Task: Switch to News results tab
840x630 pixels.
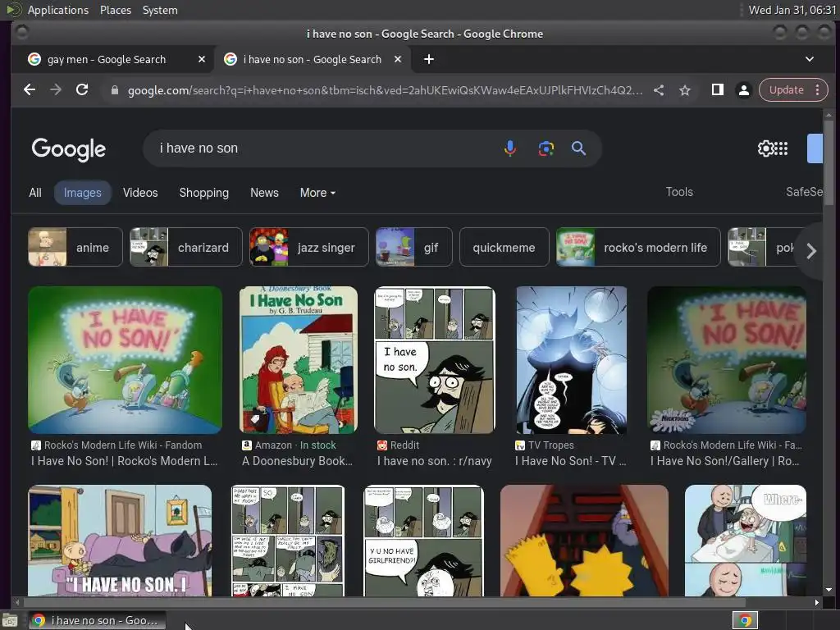Action: pos(264,193)
